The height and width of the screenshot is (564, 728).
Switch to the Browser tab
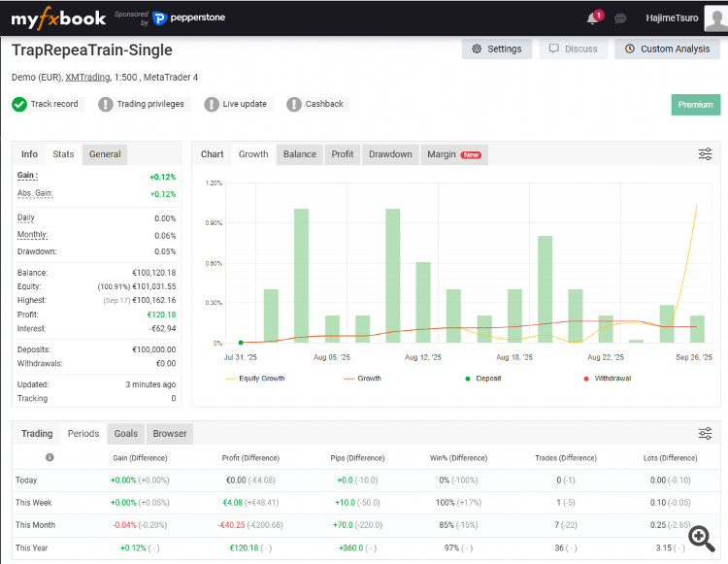(x=170, y=434)
